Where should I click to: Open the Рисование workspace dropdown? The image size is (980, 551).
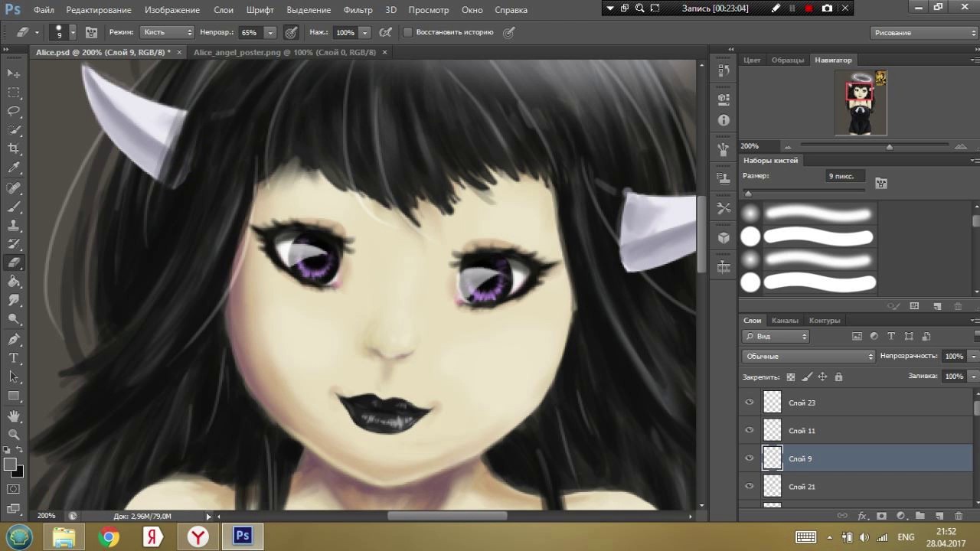pyautogui.click(x=924, y=32)
